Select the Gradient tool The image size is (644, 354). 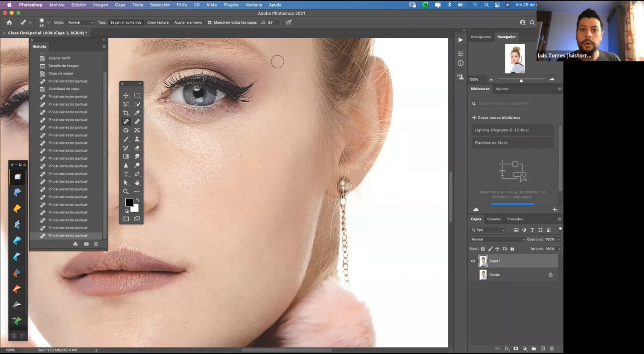126,157
